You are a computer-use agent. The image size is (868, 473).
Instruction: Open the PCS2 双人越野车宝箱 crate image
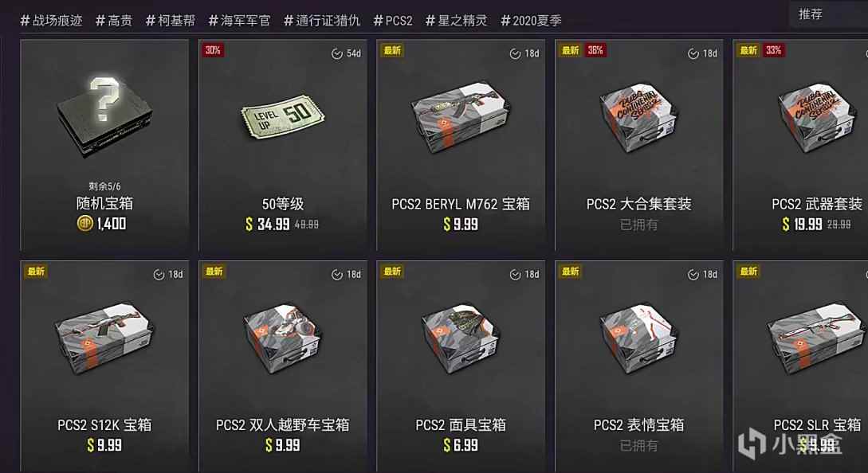click(x=282, y=338)
